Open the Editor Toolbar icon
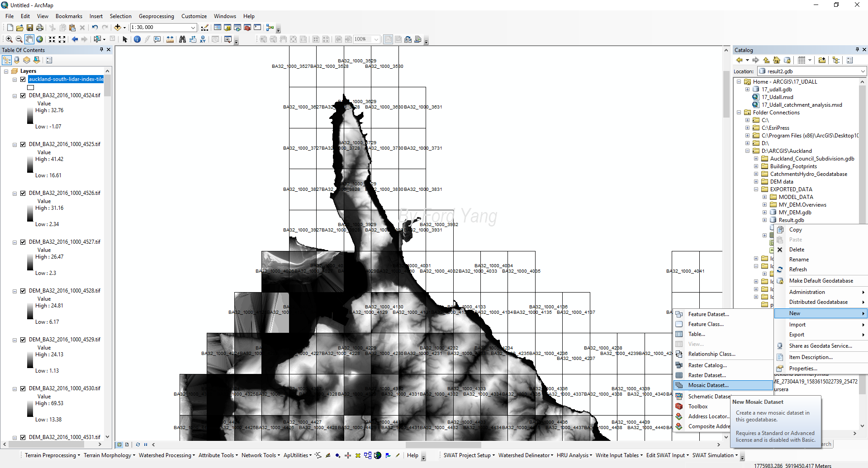Image resolution: width=868 pixels, height=468 pixels. (x=205, y=28)
